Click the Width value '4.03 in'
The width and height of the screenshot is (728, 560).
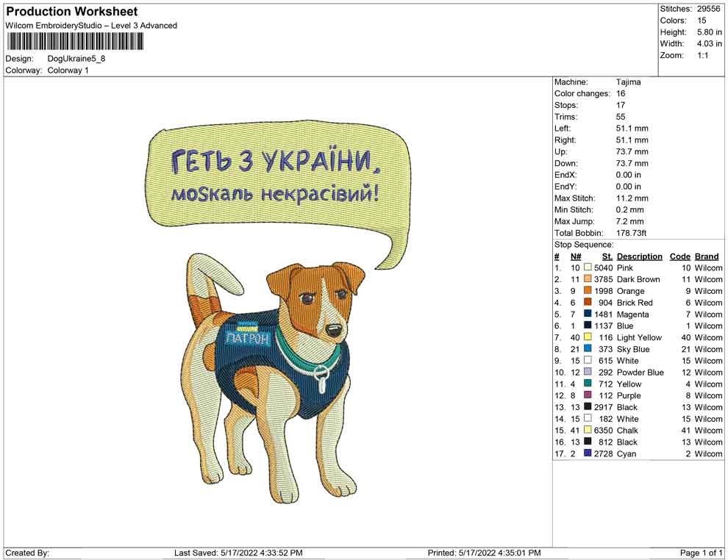click(709, 43)
